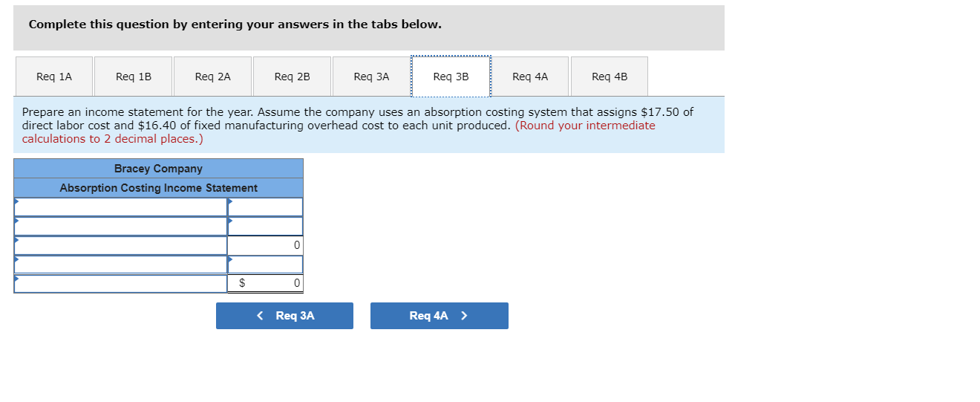Open fourth row label dropdown in statement

pos(121,265)
